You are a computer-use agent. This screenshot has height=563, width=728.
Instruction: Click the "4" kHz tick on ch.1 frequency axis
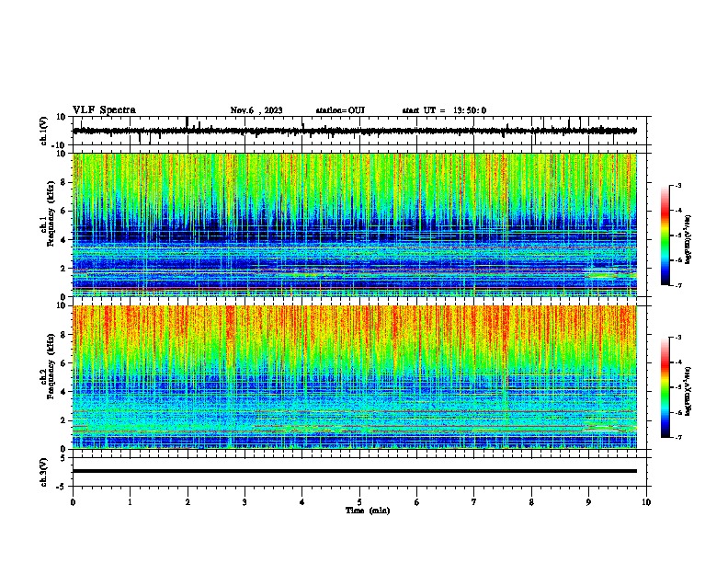pyautogui.click(x=63, y=240)
